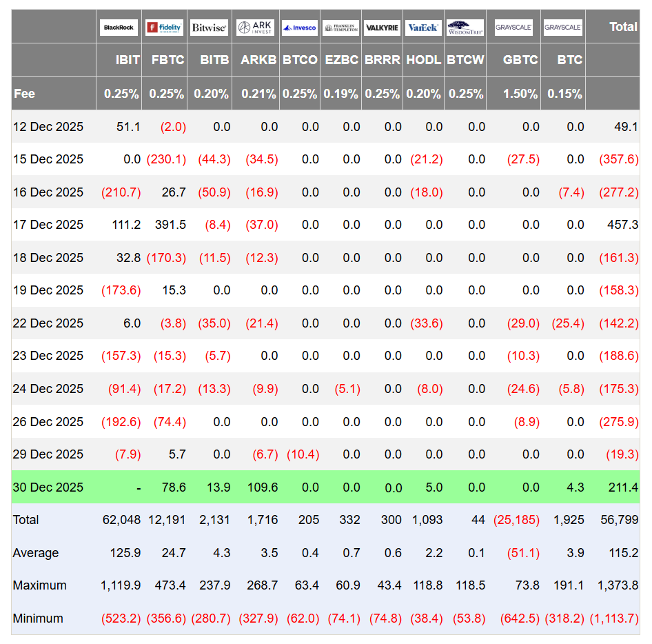The height and width of the screenshot is (644, 652).
Task: Click the Fee row label
Action: (x=24, y=93)
